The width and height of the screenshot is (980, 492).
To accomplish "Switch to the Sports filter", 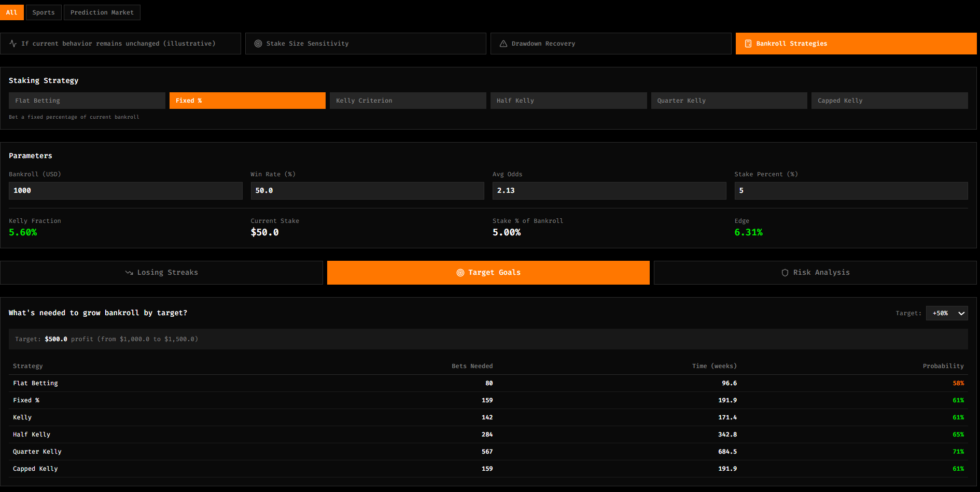I will point(44,12).
